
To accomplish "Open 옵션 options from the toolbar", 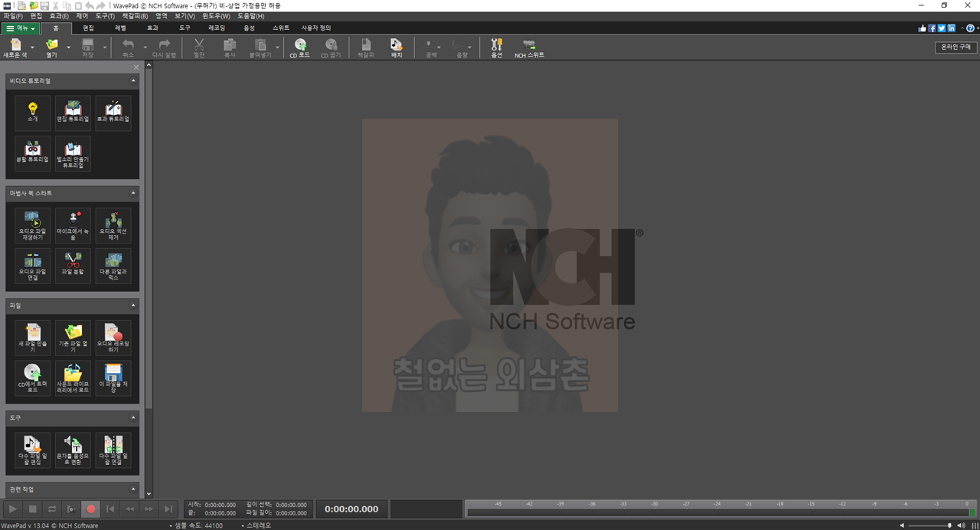I will (496, 48).
